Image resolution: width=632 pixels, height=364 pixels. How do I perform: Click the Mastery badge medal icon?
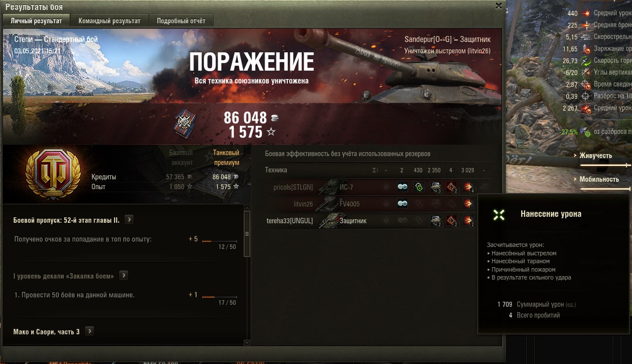tap(185, 123)
